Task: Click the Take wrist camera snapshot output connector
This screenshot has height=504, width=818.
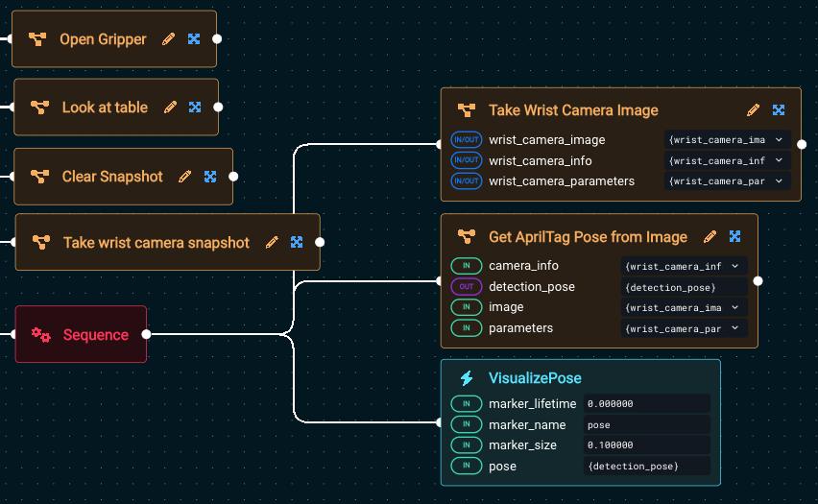Action: [320, 242]
